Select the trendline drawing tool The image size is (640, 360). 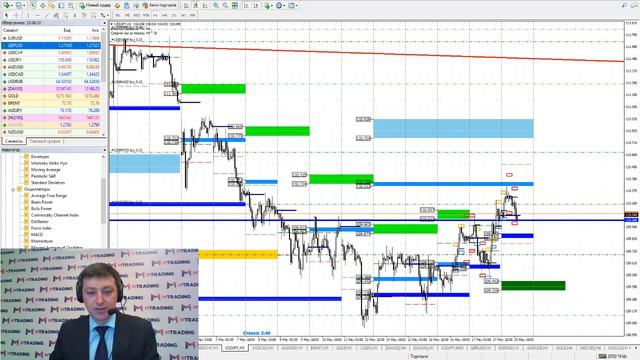point(47,15)
